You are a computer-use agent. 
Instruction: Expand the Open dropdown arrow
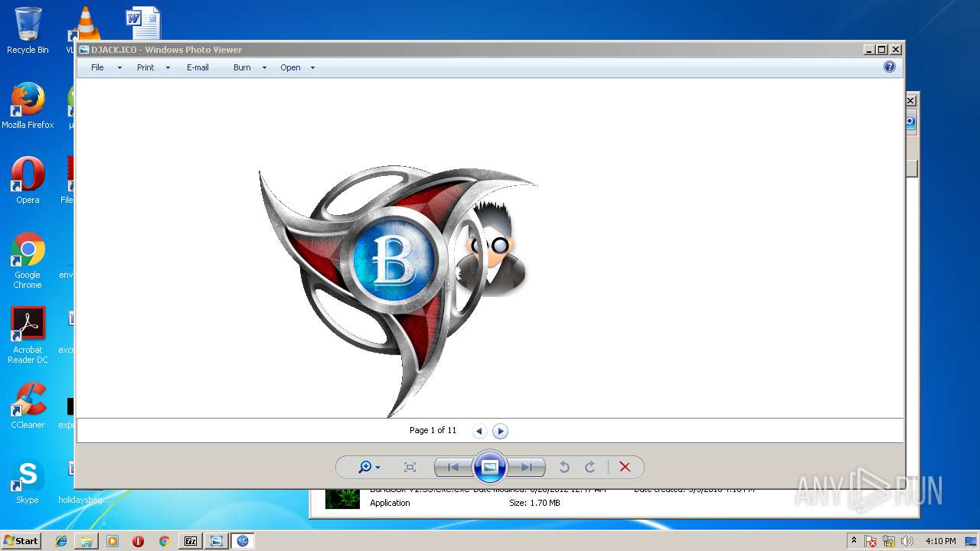(312, 67)
